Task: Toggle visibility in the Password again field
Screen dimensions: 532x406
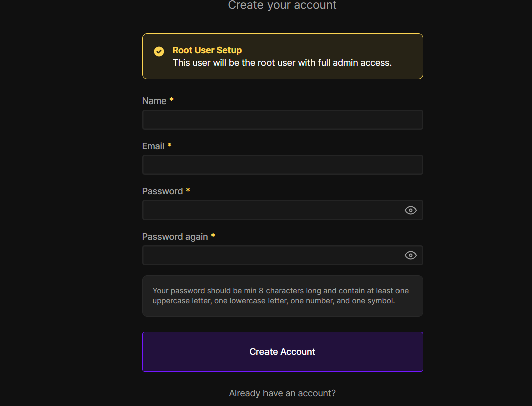Action: pos(411,255)
